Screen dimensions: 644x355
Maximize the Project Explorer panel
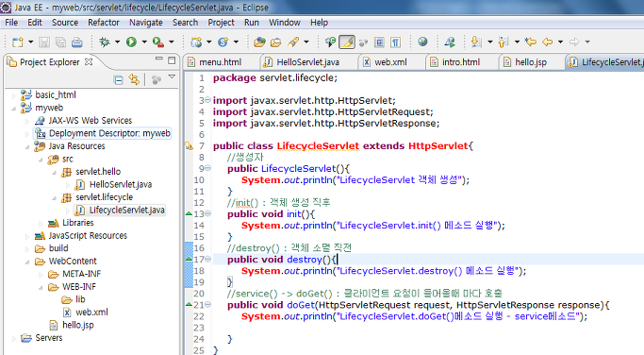(172, 60)
